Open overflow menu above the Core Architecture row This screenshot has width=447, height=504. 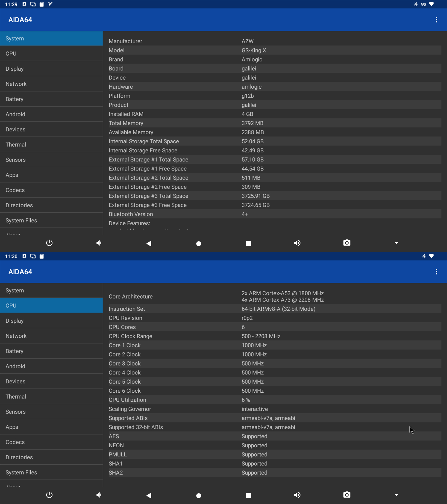[436, 272]
